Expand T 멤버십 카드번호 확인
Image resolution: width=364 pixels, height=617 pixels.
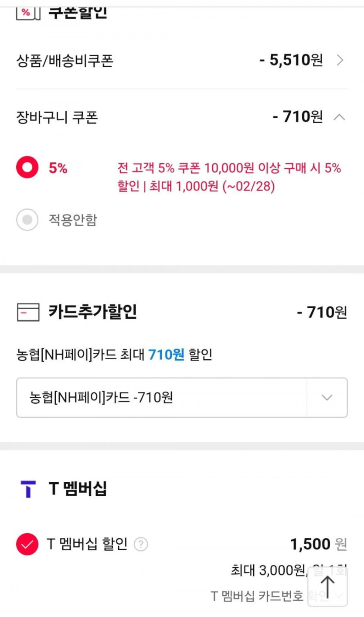340,596
